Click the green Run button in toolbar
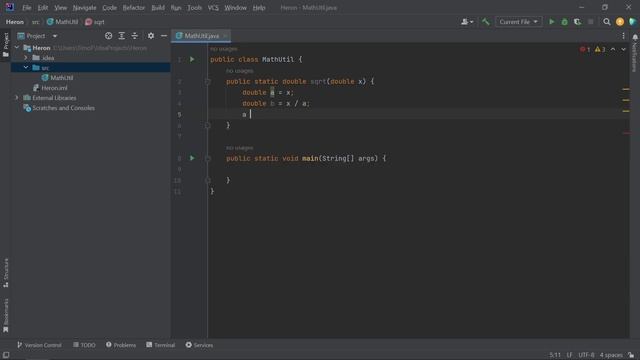Screen dimensions: 640x360 (x=551, y=22)
